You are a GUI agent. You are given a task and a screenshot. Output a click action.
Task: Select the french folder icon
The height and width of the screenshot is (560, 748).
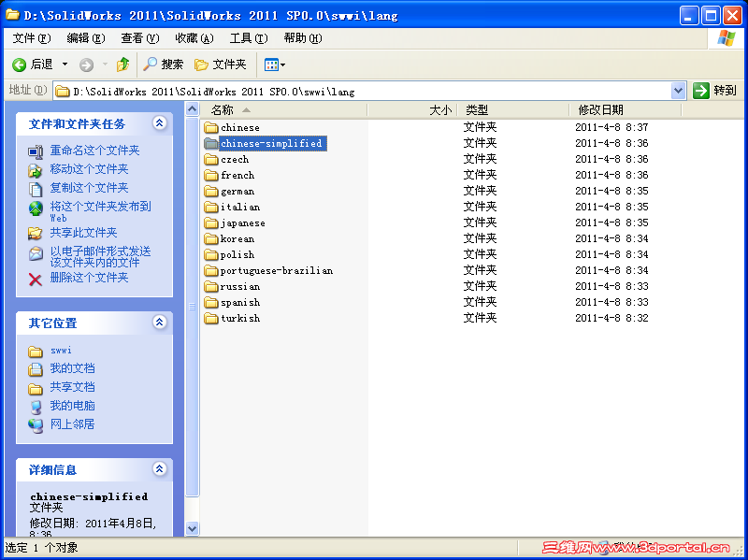pos(211,175)
